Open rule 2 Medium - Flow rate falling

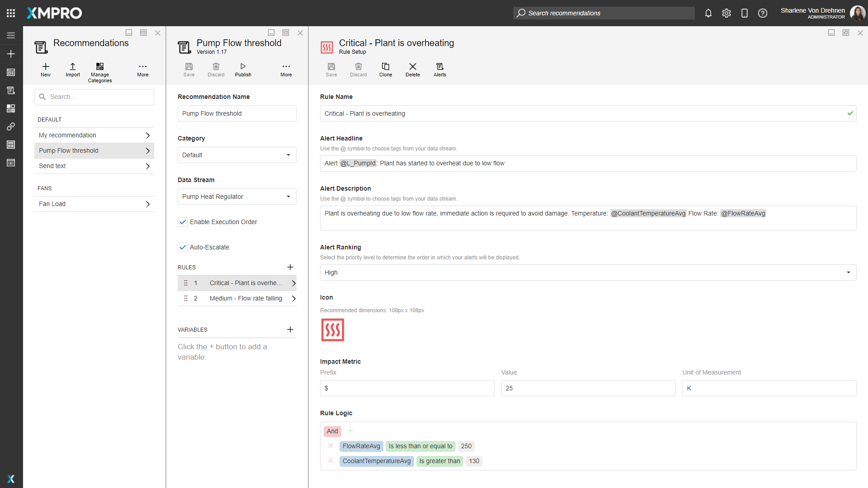tap(237, 298)
